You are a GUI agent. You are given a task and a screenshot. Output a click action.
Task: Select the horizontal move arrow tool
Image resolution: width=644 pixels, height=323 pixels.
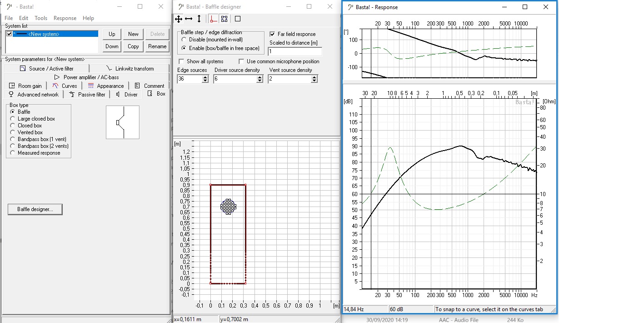189,19
